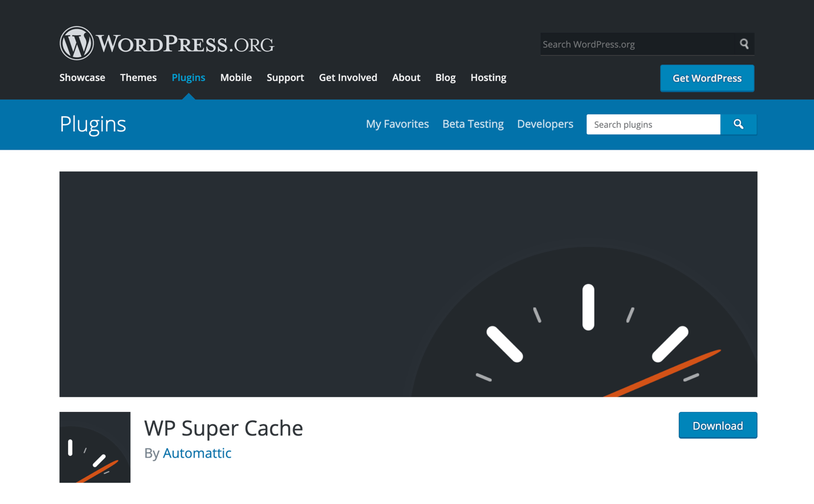Click the WP Super Cache banner image
This screenshot has width=814, height=504.
408,284
